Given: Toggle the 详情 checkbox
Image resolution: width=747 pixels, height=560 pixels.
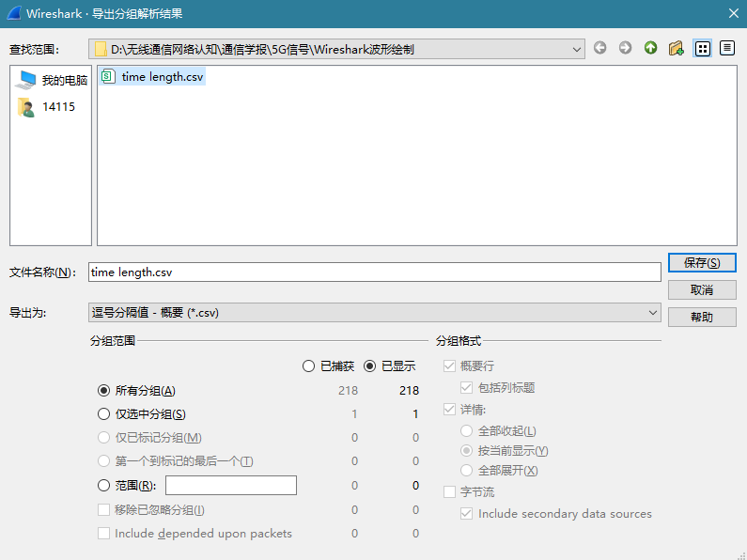Looking at the screenshot, I should 449,410.
